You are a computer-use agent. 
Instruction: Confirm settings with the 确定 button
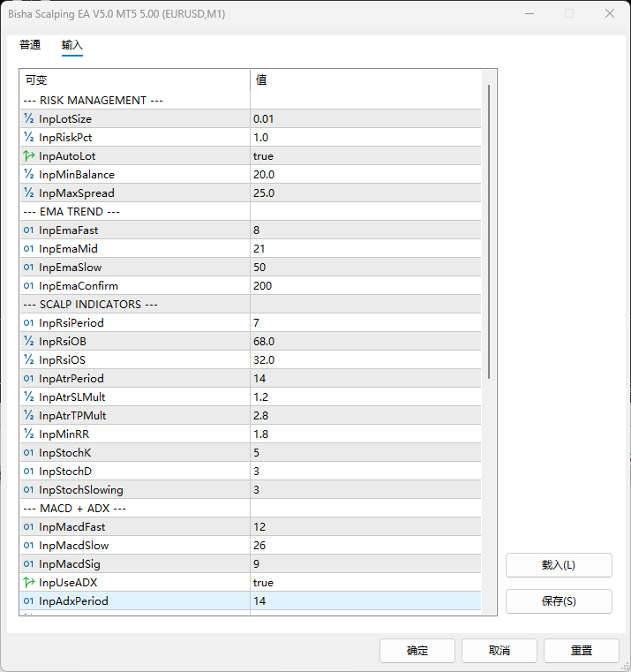click(417, 651)
